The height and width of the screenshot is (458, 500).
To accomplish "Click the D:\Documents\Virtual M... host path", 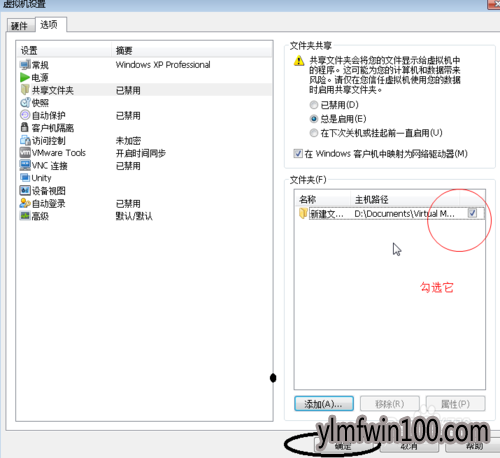I will coord(404,214).
